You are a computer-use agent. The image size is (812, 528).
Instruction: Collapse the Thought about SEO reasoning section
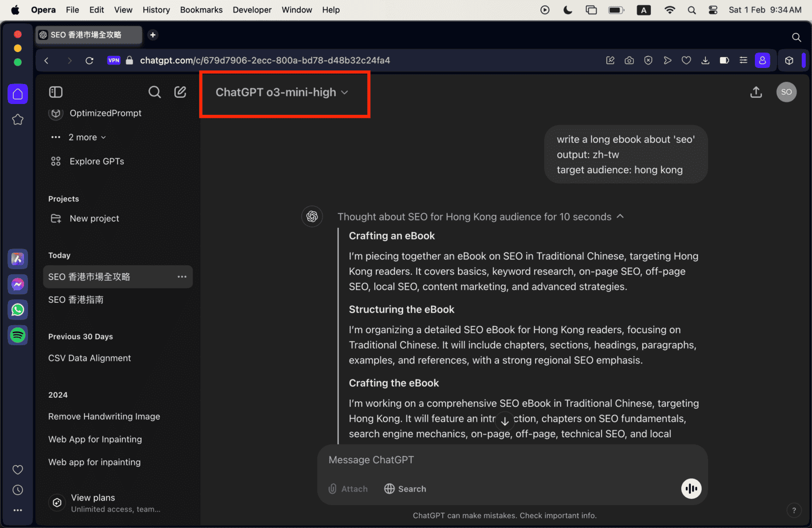(480, 217)
